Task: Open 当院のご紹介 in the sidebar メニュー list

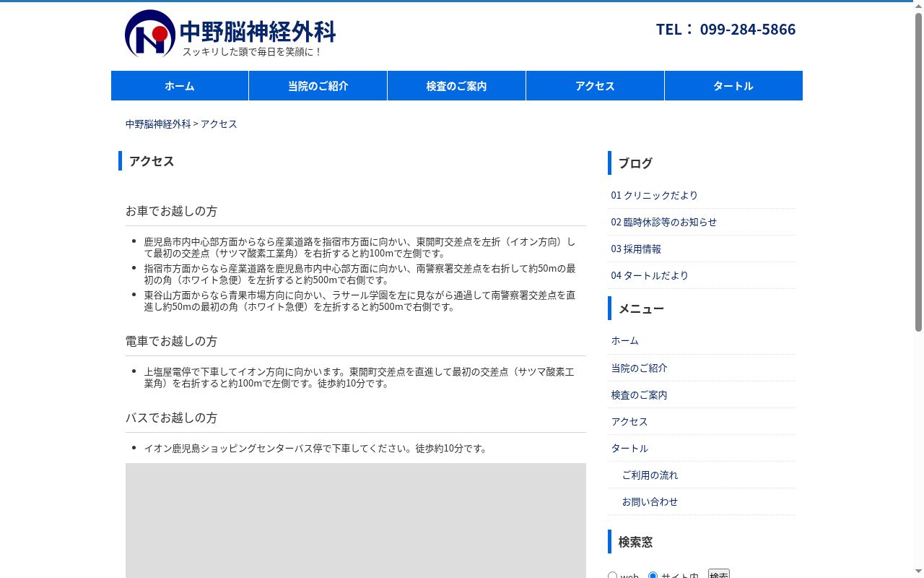Action: point(639,368)
